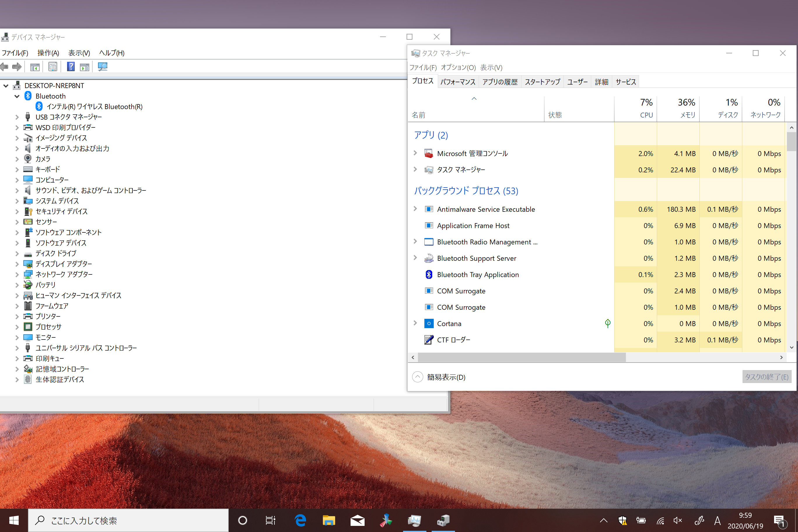Viewport: 798px width, 532px height.
Task: Switch to the パフォーマンス tab
Action: click(458, 82)
